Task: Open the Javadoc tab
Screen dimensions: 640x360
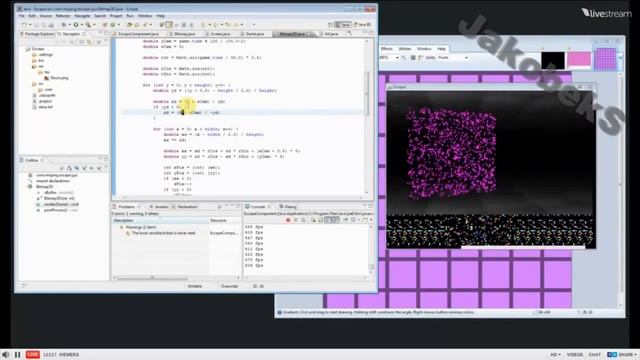Action: (161, 207)
